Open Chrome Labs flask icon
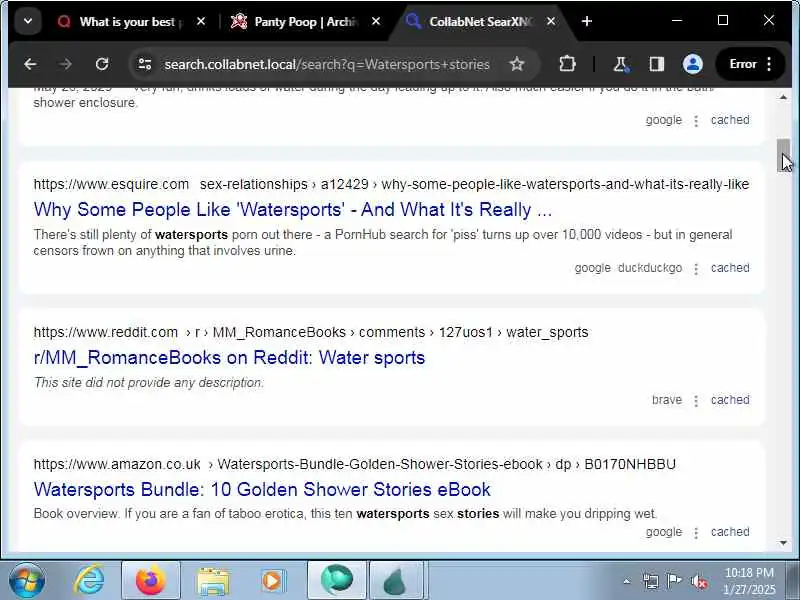800x600 pixels. (620, 64)
